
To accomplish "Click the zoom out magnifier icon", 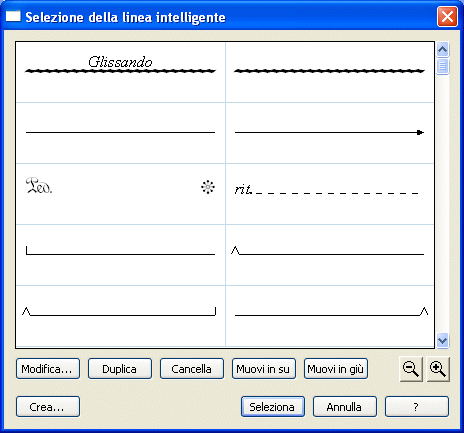I will (411, 369).
